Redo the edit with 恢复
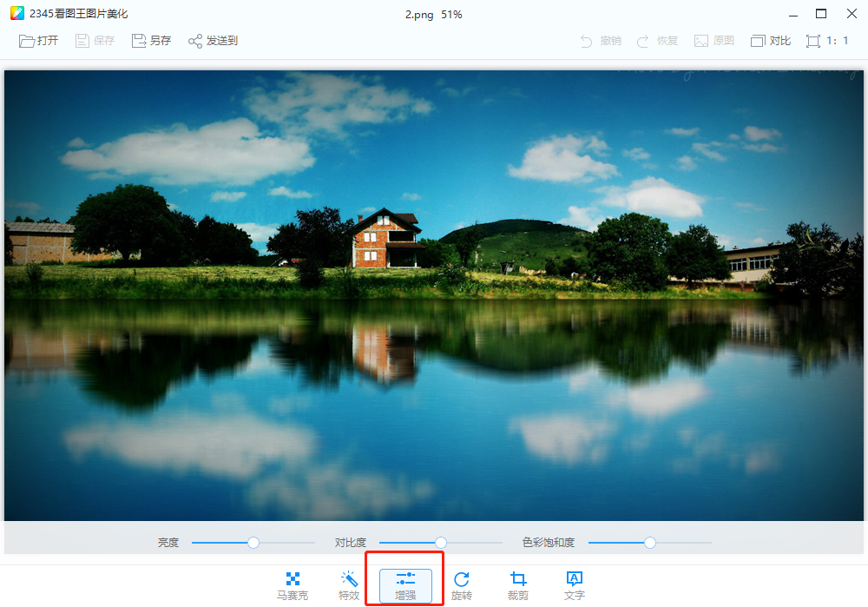The height and width of the screenshot is (607, 868). pos(656,41)
